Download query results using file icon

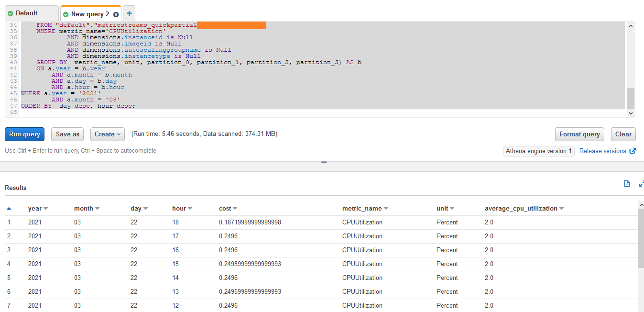tap(627, 183)
